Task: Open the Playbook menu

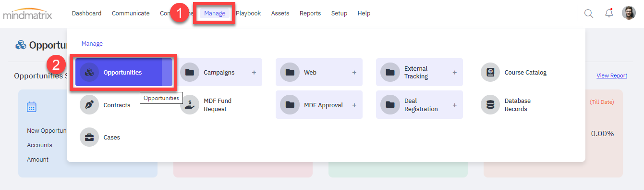Action: (x=248, y=13)
